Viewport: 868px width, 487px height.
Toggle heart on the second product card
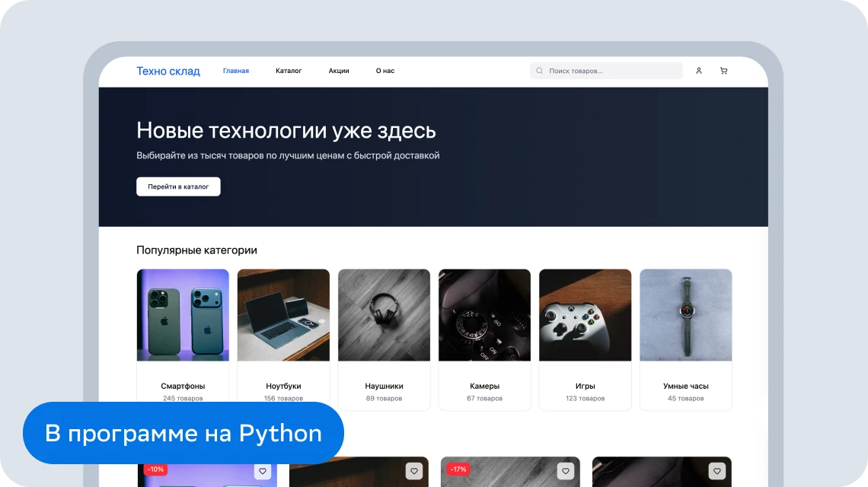414,471
